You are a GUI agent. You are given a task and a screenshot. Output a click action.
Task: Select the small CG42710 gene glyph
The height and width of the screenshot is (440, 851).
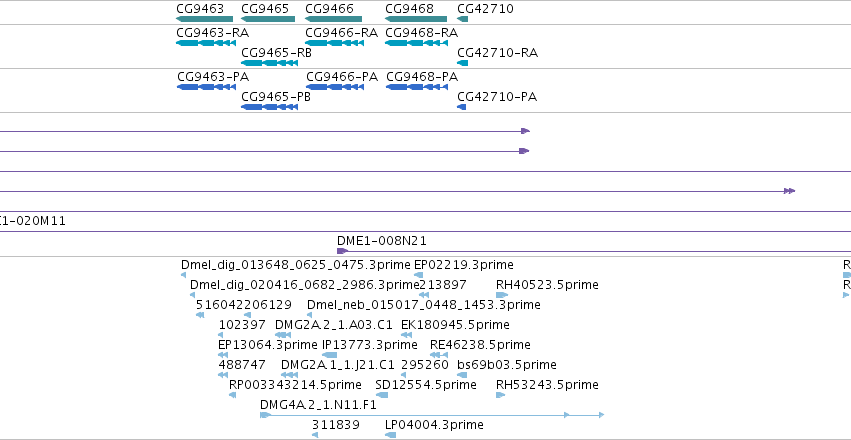tap(462, 19)
